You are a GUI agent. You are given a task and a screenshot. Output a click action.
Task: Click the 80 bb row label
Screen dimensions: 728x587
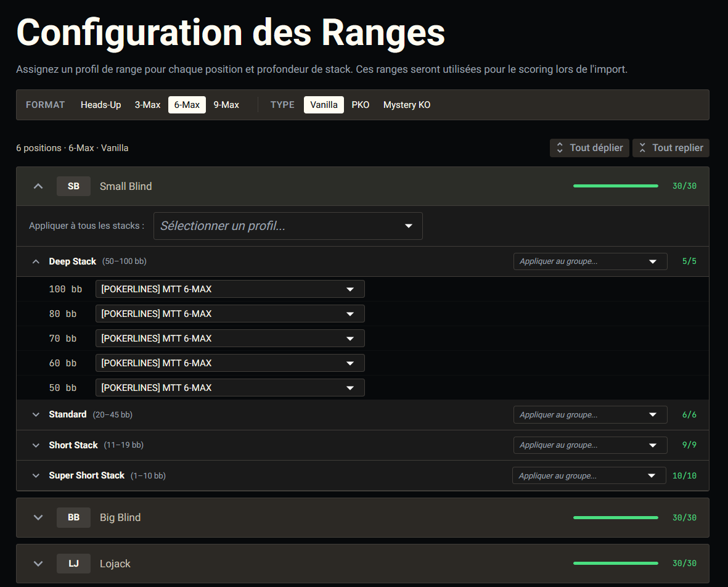coord(63,313)
